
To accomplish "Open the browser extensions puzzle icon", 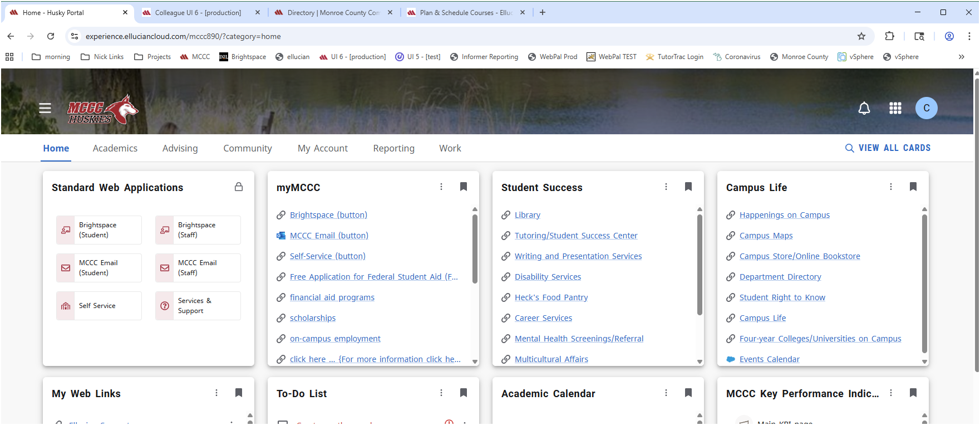I will [x=889, y=36].
